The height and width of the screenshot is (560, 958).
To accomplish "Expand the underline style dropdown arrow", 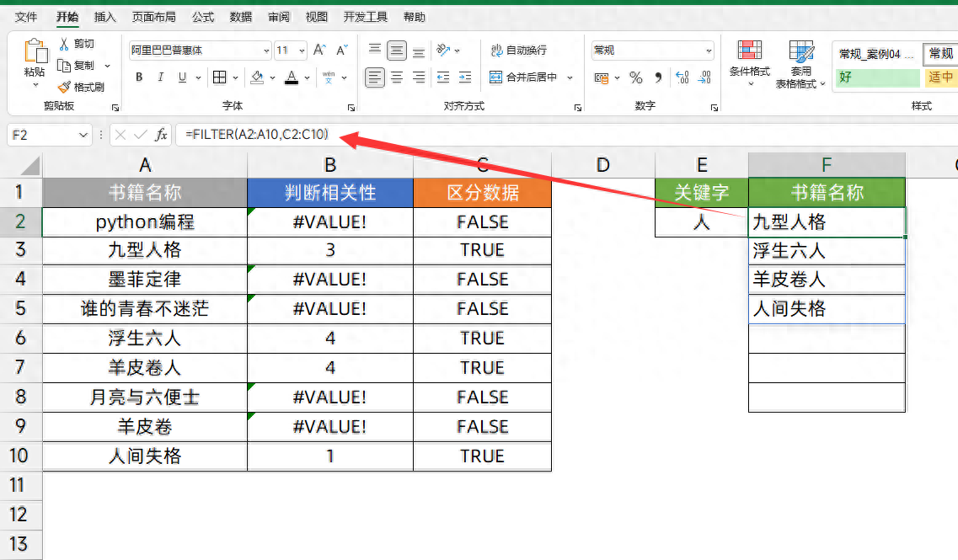I will [198, 77].
